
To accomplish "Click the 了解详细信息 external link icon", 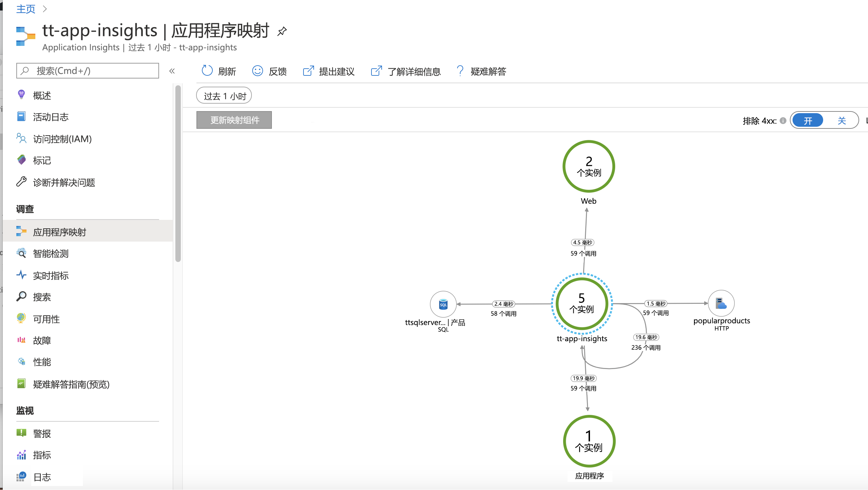I will click(x=376, y=71).
